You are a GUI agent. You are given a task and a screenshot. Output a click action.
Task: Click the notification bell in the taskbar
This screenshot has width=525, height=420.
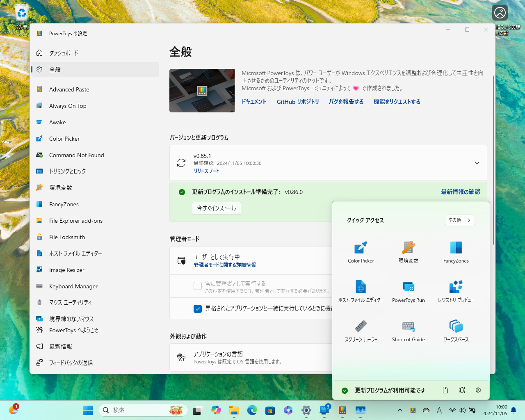pos(514,410)
